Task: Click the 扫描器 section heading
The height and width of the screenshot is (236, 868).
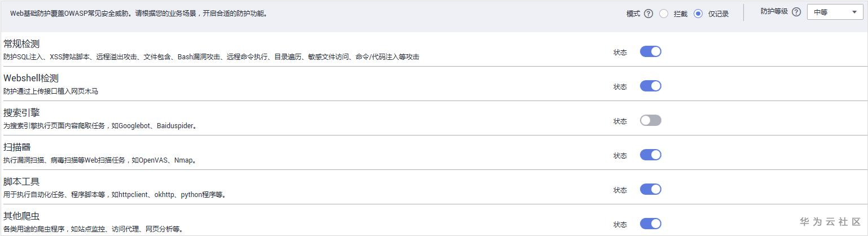Action: [x=17, y=147]
